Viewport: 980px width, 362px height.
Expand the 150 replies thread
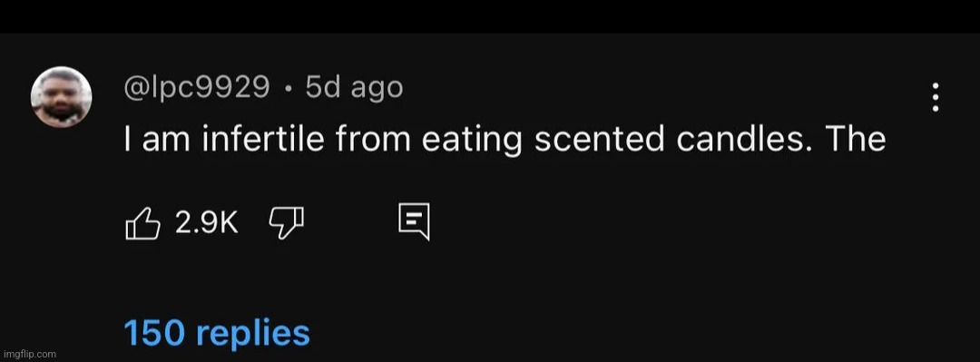[x=217, y=333]
